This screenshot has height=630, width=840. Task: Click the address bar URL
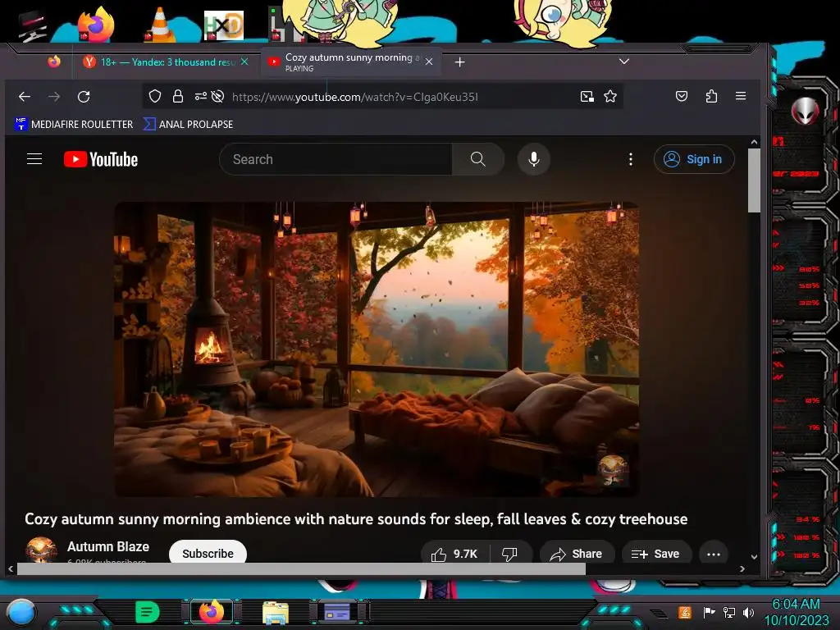point(354,97)
